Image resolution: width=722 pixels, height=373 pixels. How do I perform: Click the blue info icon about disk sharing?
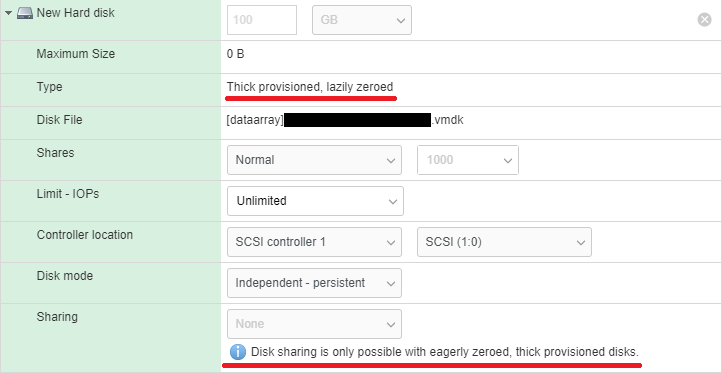click(238, 352)
